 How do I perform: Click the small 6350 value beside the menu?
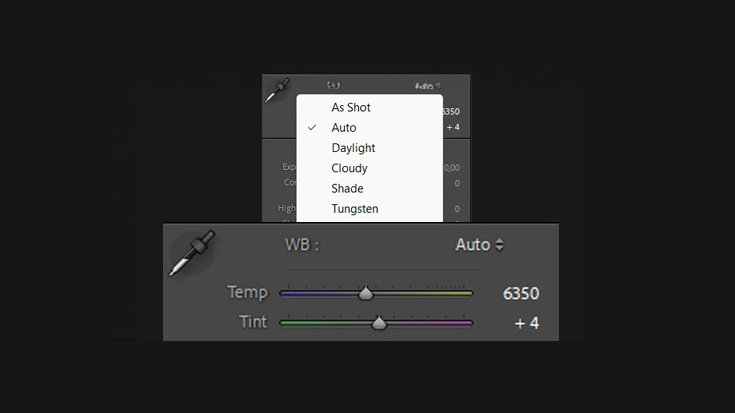[450, 112]
